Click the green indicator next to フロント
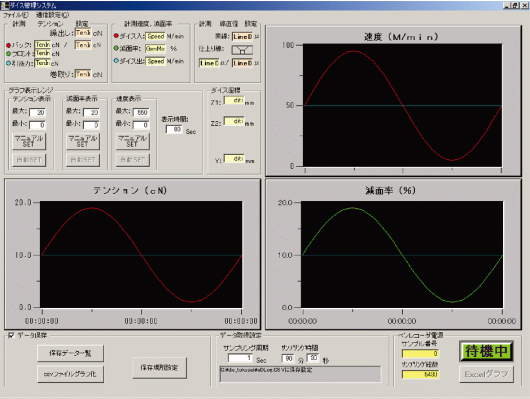This screenshot has width=530, height=399. [9, 54]
